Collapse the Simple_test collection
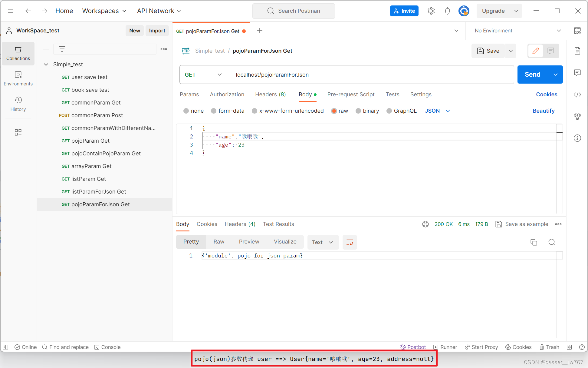 [x=46, y=65]
